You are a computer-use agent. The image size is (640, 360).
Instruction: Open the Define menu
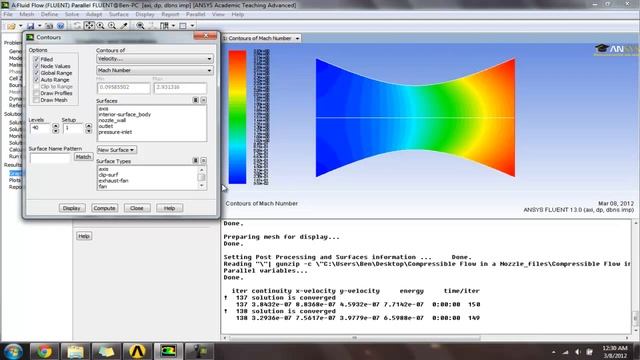tap(49, 14)
